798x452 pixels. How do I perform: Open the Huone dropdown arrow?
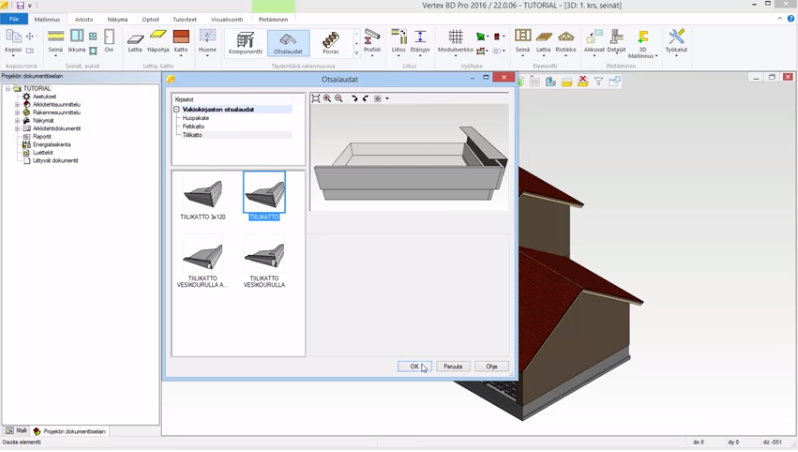point(208,54)
